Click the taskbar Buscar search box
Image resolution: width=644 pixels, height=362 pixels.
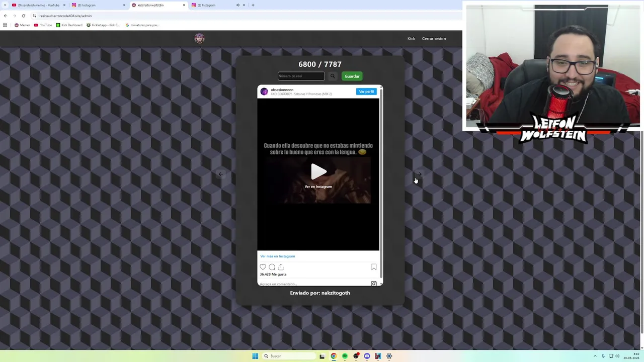point(288,356)
